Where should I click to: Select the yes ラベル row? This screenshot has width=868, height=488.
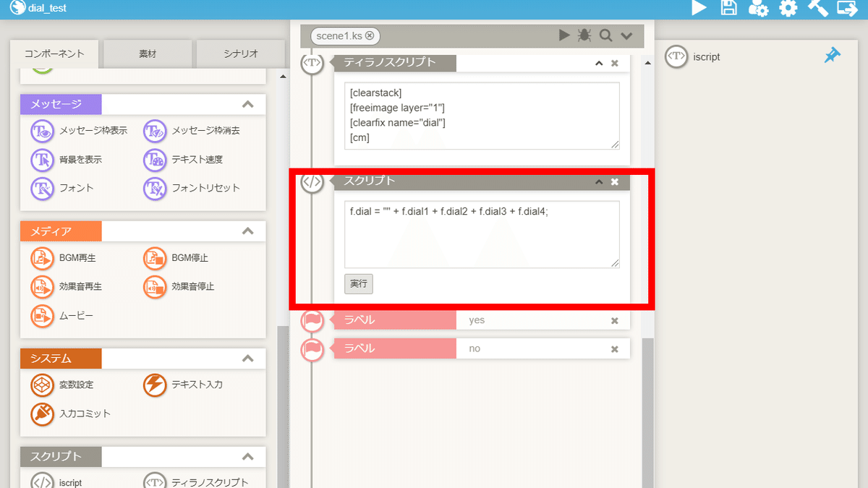pos(482,320)
